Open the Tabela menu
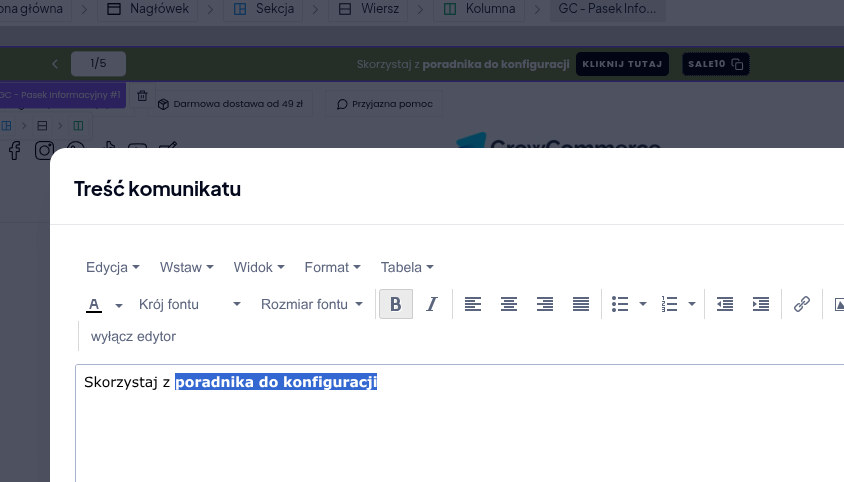 tap(407, 267)
